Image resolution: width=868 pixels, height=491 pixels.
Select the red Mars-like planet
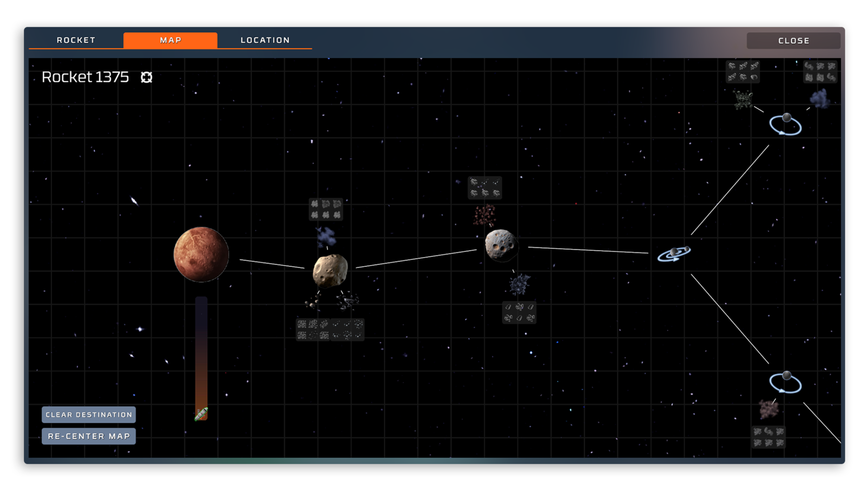(201, 254)
